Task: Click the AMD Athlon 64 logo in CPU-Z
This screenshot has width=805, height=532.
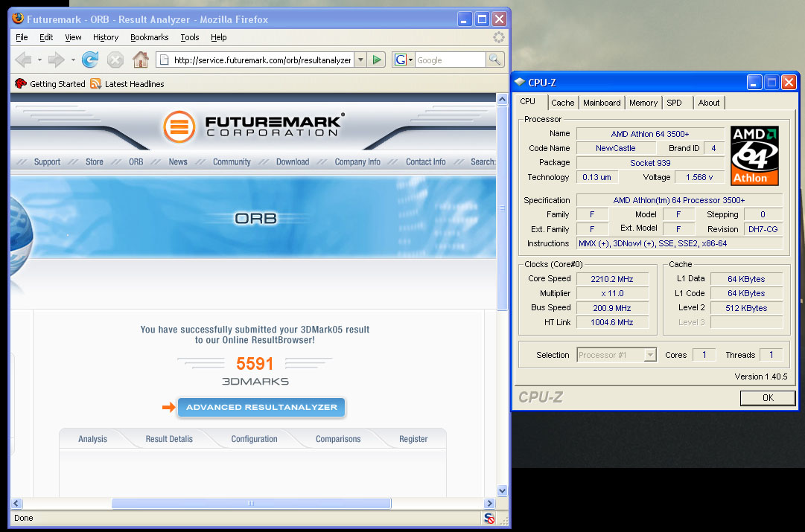Action: [754, 156]
